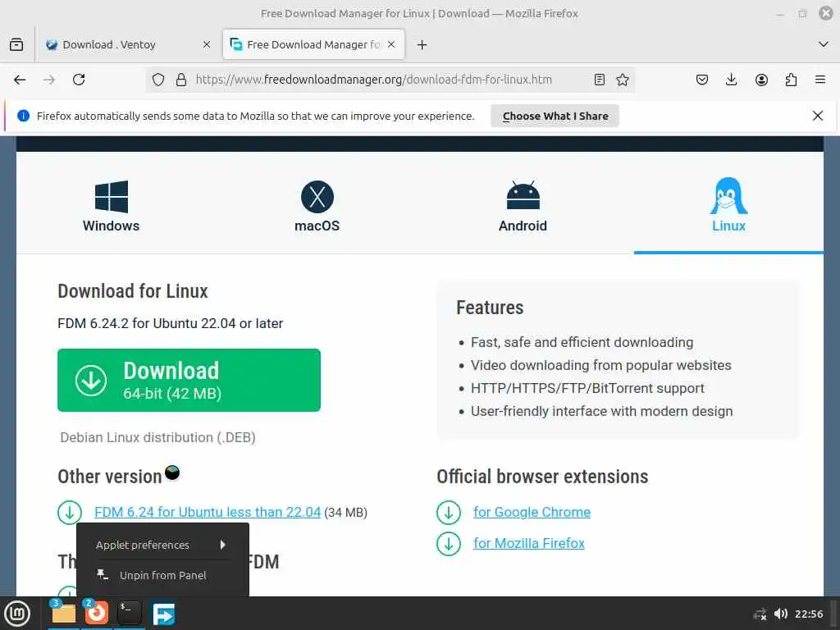Select the Android platform tab
Viewport: 840px width, 630px height.
point(523,206)
